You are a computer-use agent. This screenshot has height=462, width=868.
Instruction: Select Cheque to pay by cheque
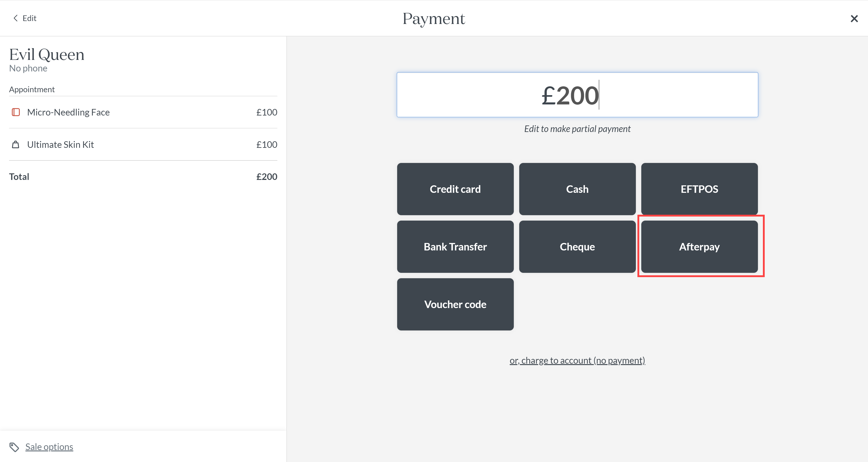point(577,247)
